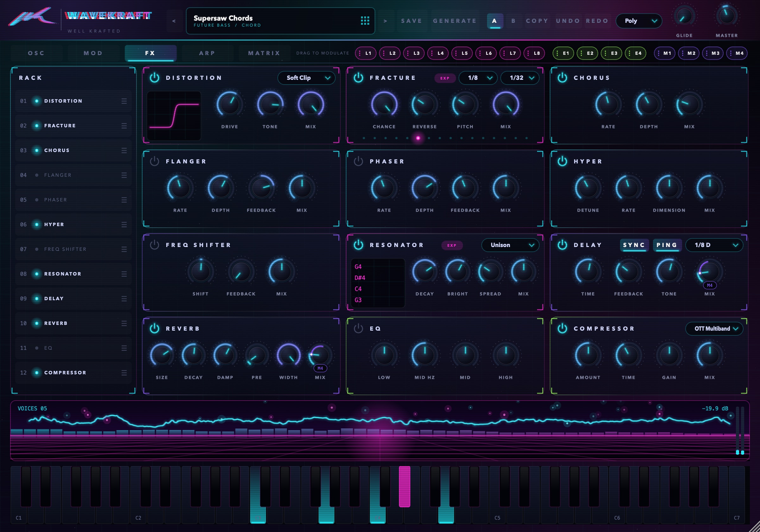Click the Master volume knob
Viewport: 760px width, 532px height.
click(x=726, y=16)
